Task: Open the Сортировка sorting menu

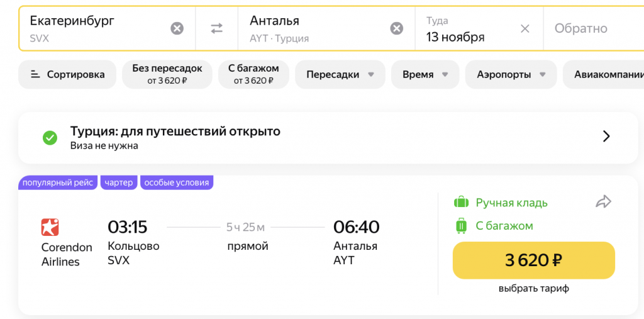Action: pos(67,74)
